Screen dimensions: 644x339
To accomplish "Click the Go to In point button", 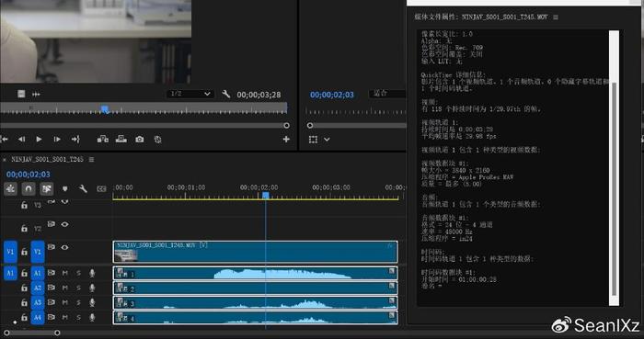I will (x=5, y=140).
